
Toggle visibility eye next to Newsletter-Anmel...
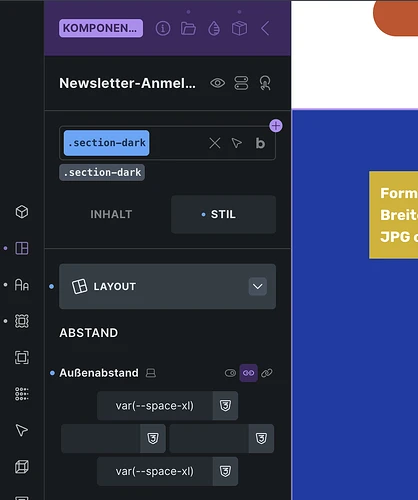coord(217,83)
